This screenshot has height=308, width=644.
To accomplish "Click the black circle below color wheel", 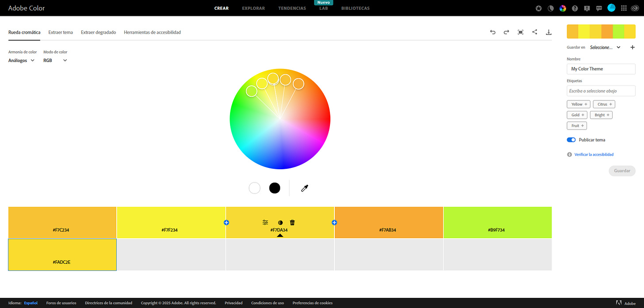I will [275, 188].
